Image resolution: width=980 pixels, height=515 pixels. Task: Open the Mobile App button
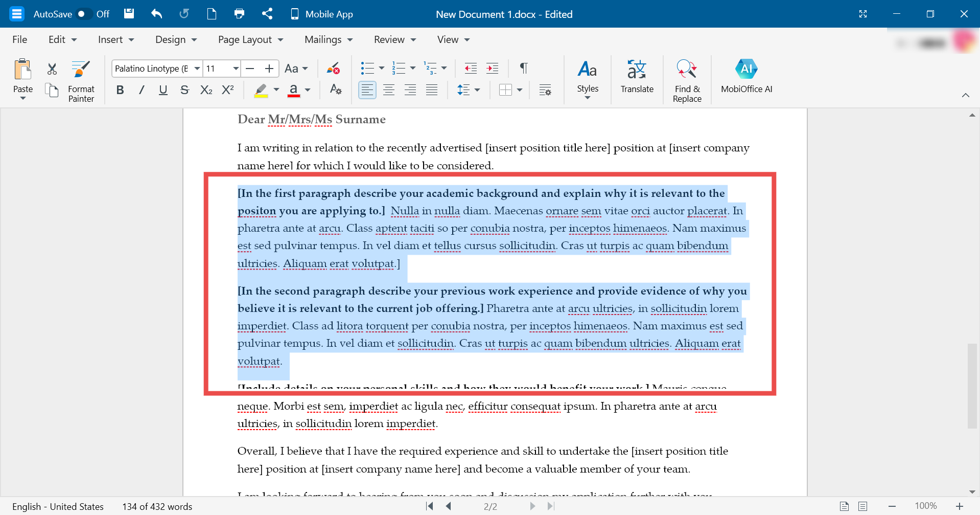click(322, 14)
